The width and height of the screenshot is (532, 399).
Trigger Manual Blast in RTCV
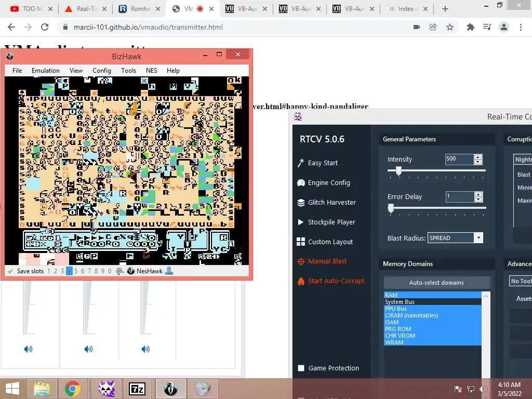[x=322, y=261]
